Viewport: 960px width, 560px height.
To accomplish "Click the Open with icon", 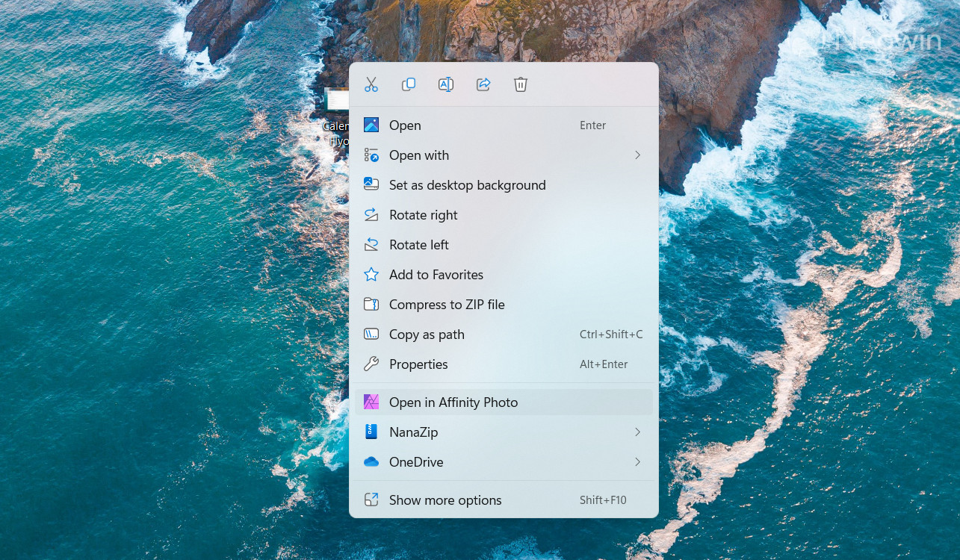I will 371,155.
